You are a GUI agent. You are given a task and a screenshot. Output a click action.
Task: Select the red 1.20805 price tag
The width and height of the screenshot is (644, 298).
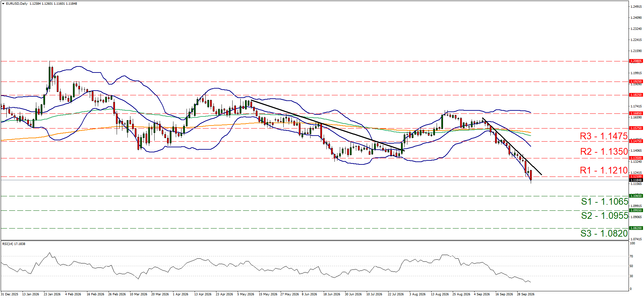pyautogui.click(x=636, y=61)
